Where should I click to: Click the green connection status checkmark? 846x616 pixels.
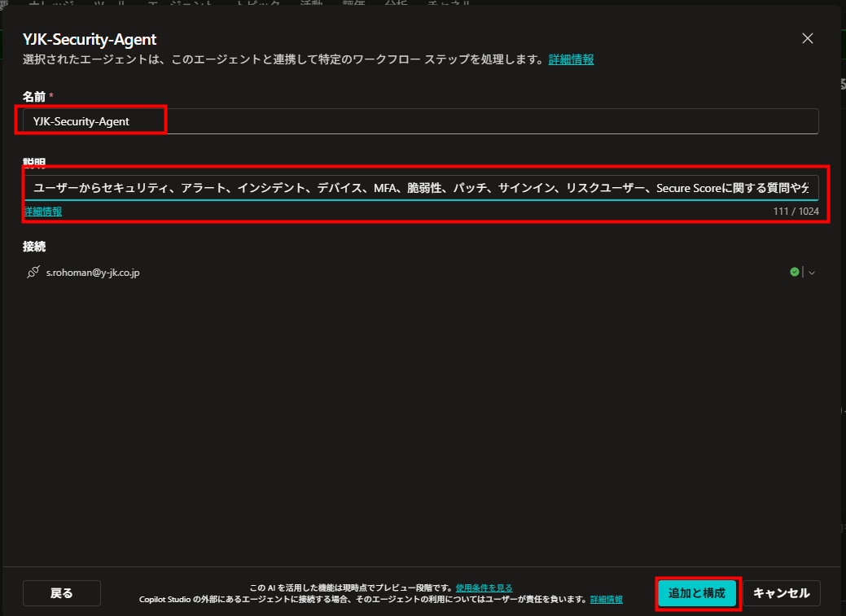pyautogui.click(x=794, y=272)
